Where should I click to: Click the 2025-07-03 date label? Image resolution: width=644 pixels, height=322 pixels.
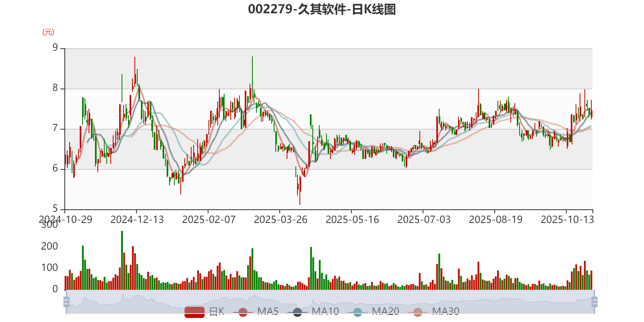click(x=424, y=219)
